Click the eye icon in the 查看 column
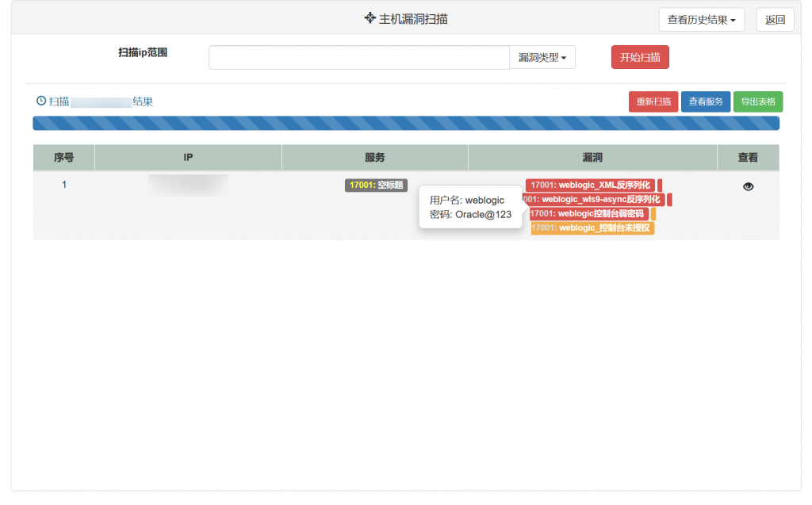812x505 pixels. (747, 186)
